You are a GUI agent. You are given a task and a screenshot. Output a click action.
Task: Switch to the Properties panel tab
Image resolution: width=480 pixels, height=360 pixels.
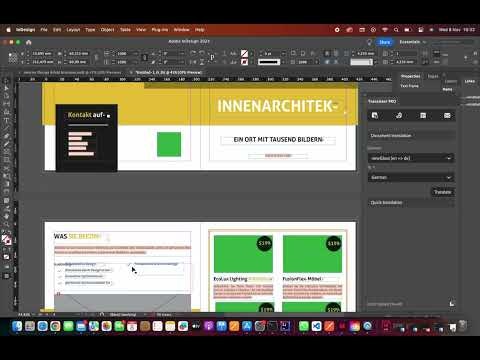pyautogui.click(x=410, y=76)
